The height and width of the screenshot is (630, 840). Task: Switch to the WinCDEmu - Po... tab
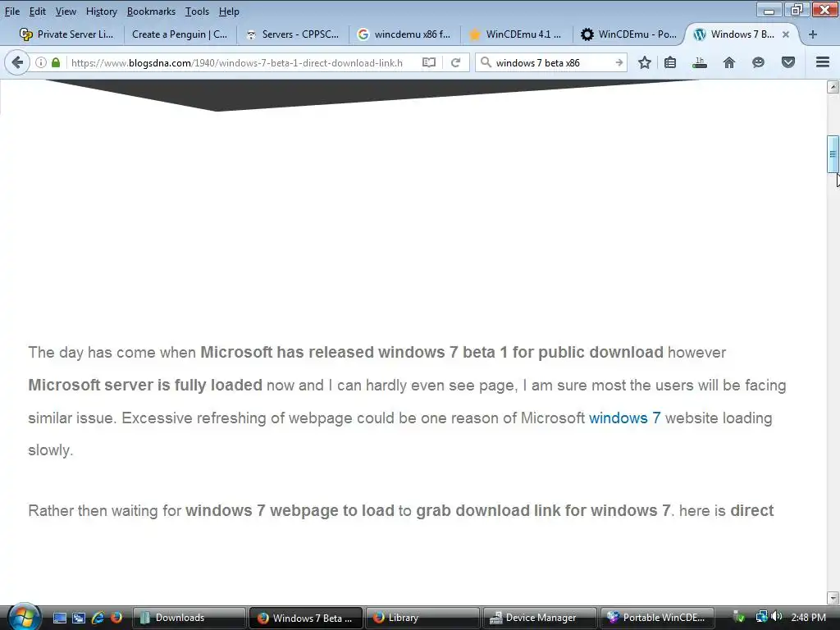(x=628, y=34)
